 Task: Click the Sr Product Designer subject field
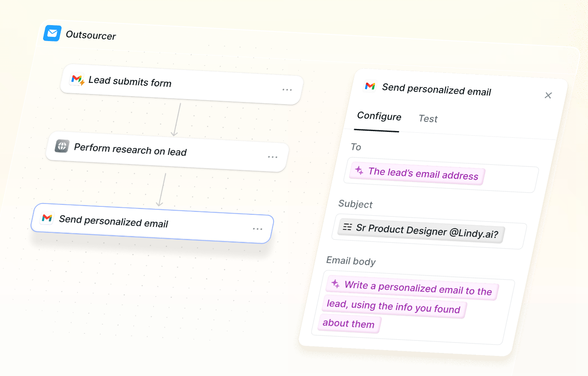point(427,231)
